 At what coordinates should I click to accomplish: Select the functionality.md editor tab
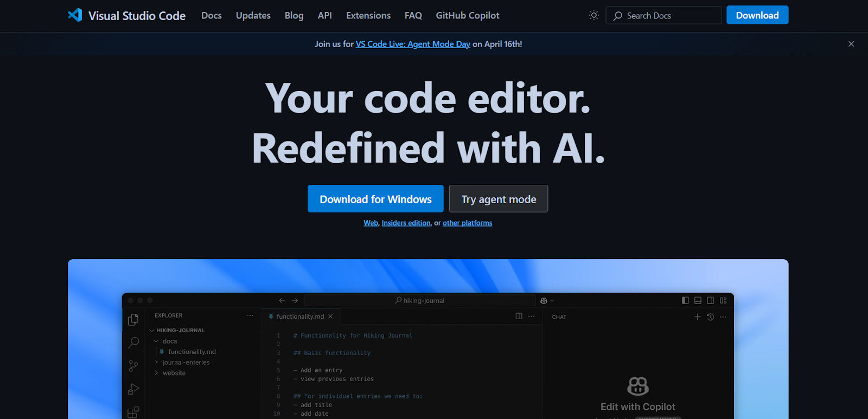click(x=300, y=317)
